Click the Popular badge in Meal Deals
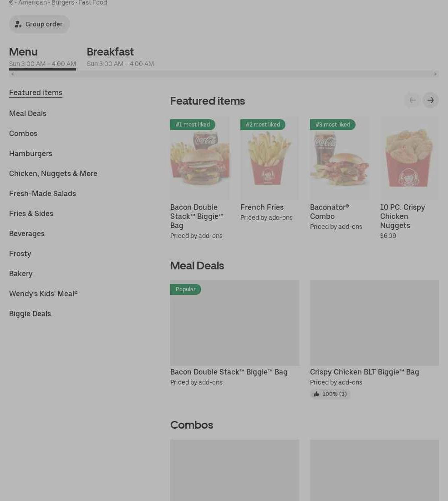Image resolution: width=448 pixels, height=501 pixels. 185,289
